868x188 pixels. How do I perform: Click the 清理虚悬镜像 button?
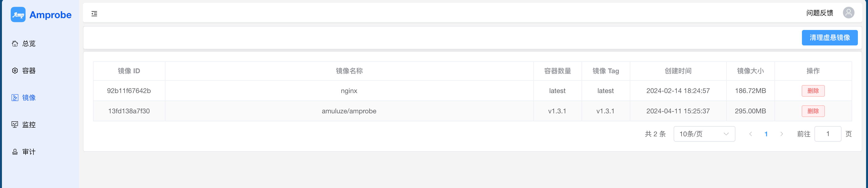[x=829, y=37]
